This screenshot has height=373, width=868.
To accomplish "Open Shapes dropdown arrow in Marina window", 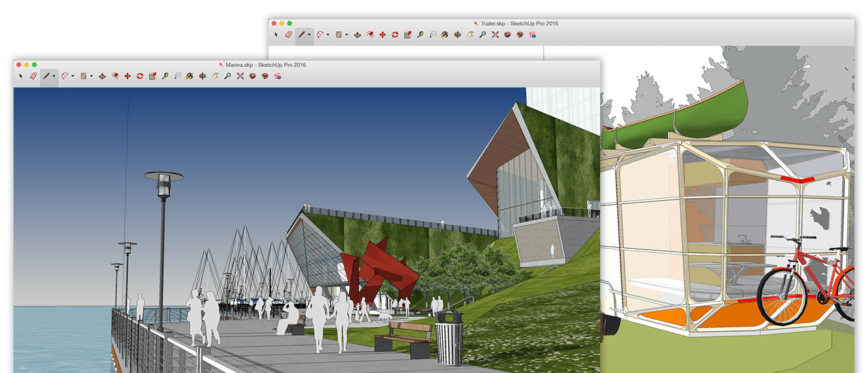I will coord(92,76).
